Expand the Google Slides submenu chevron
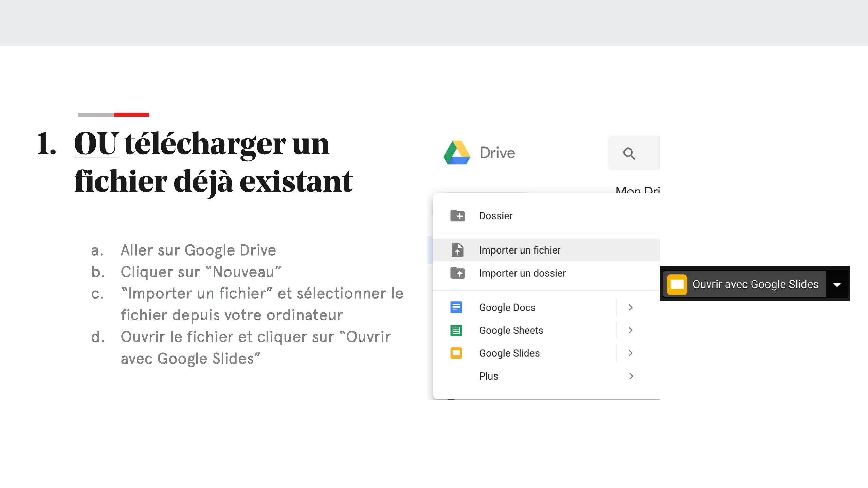This screenshot has height=488, width=868. point(631,353)
